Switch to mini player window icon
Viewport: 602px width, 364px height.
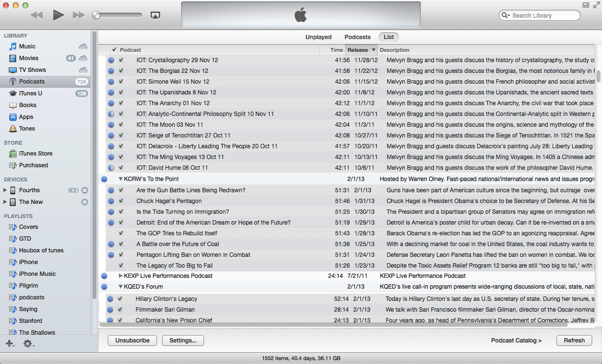coord(586,5)
